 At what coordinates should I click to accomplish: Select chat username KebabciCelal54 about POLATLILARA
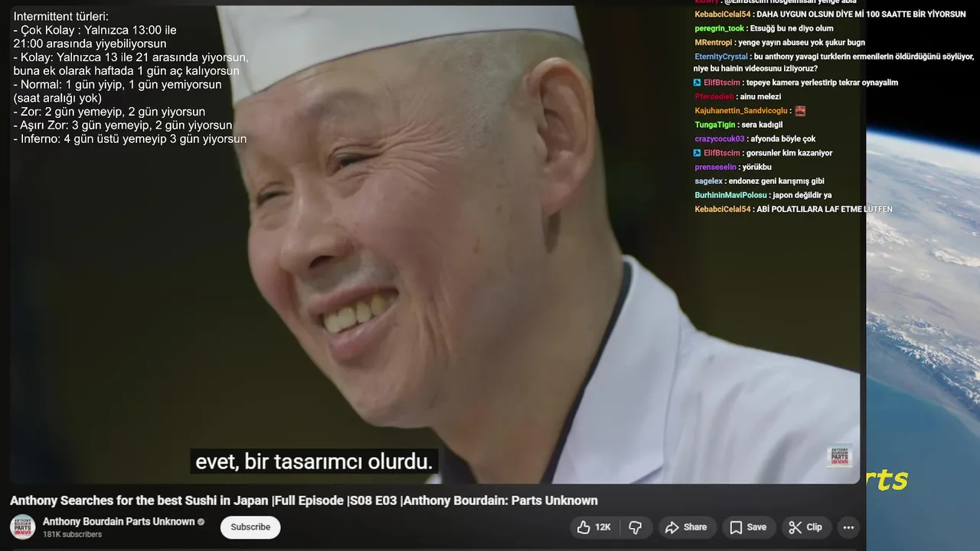point(723,209)
